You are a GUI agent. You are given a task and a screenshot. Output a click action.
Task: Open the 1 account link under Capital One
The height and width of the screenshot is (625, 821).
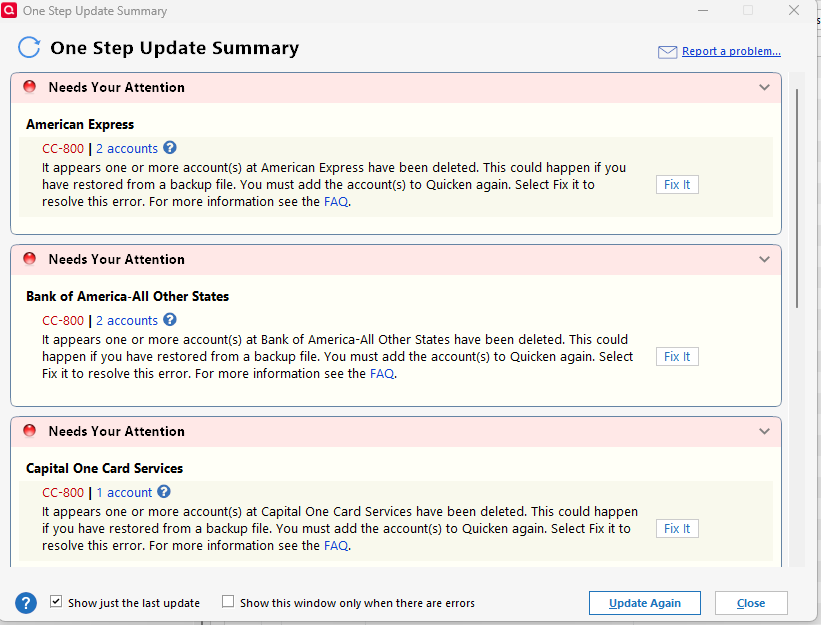tap(124, 493)
